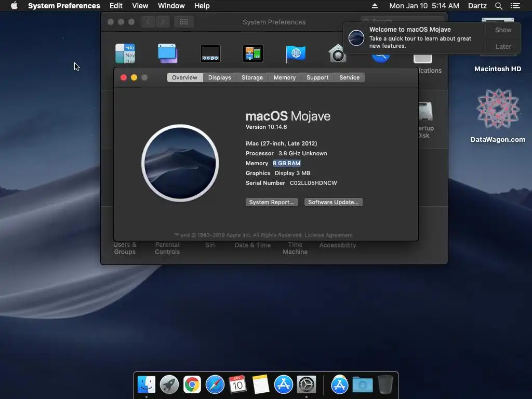Open Siri in System Preferences

[x=210, y=245]
